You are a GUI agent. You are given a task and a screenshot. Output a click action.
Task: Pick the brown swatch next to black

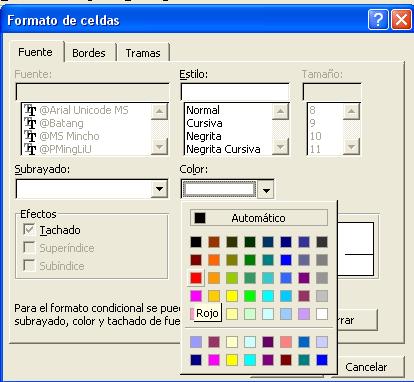point(214,242)
